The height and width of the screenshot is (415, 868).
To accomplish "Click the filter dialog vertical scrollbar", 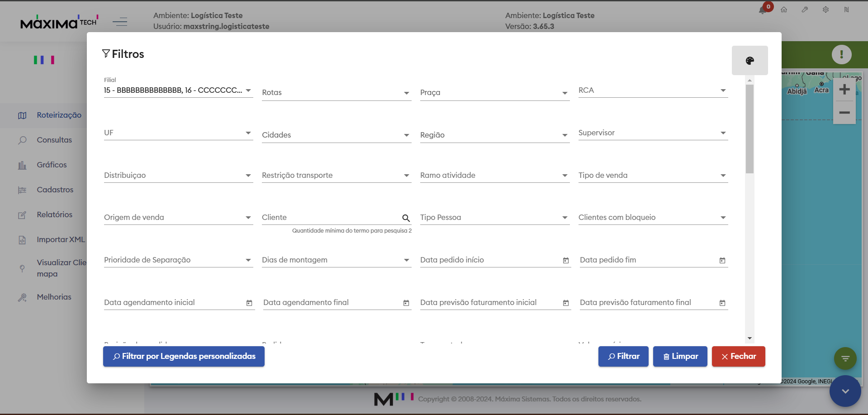I will (749, 129).
